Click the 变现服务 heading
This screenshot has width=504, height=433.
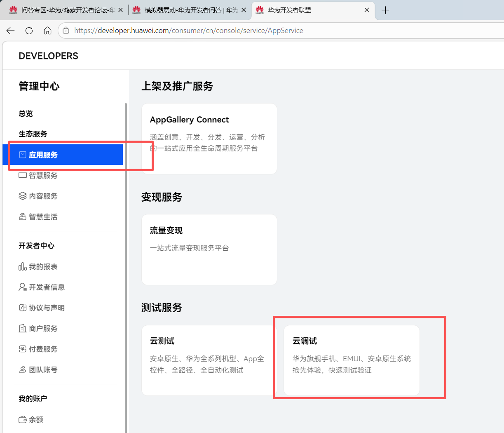coord(162,197)
